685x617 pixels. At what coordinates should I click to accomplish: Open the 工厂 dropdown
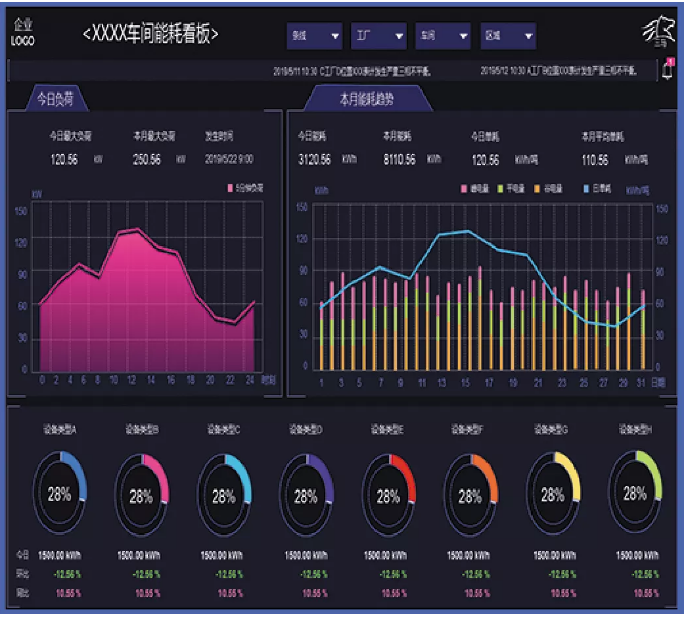point(378,37)
